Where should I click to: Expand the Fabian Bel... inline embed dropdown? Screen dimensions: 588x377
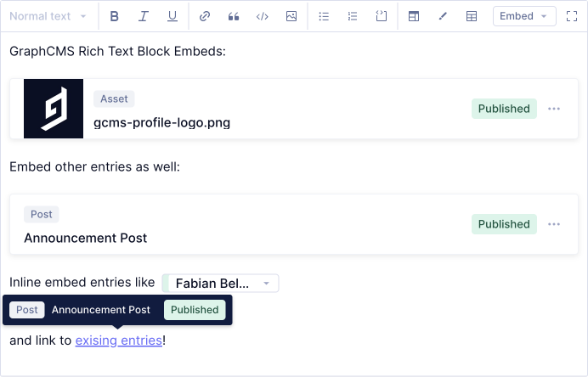pos(266,283)
